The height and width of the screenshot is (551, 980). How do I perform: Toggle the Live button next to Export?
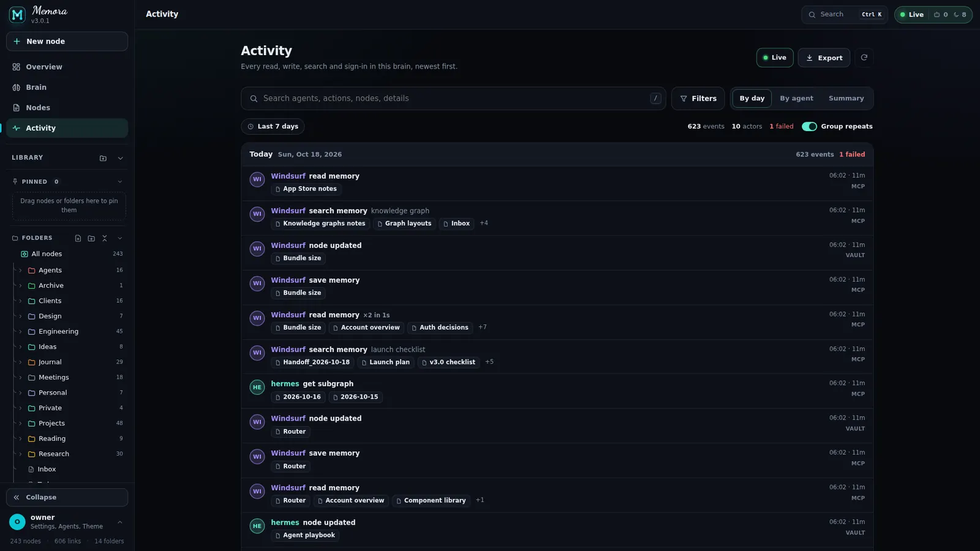click(775, 58)
